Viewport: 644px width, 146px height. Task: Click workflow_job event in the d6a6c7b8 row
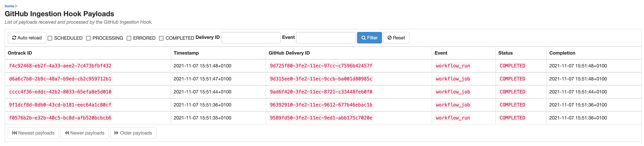tap(453, 79)
